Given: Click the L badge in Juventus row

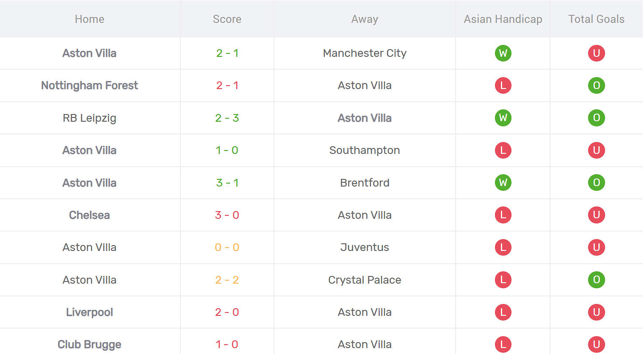Looking at the screenshot, I should (503, 248).
